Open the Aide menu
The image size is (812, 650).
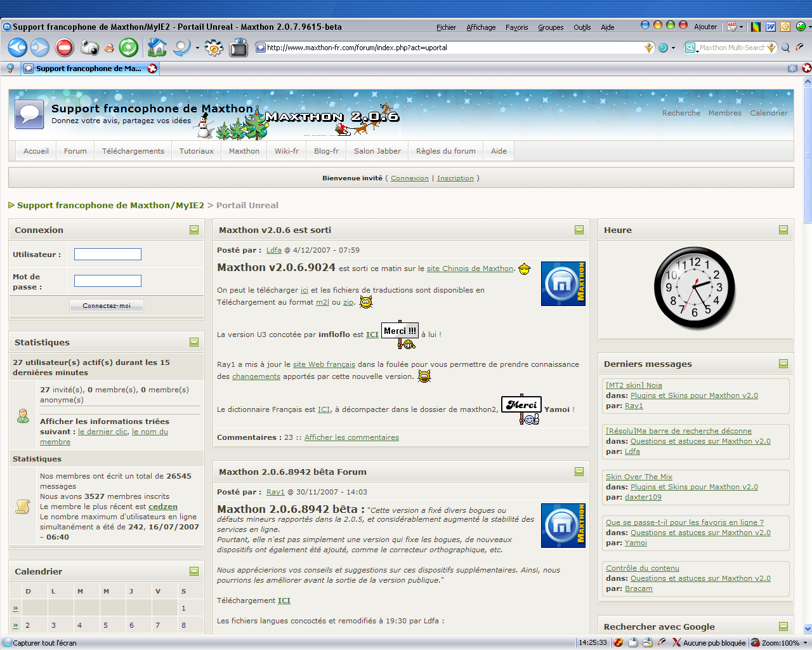pyautogui.click(x=607, y=27)
